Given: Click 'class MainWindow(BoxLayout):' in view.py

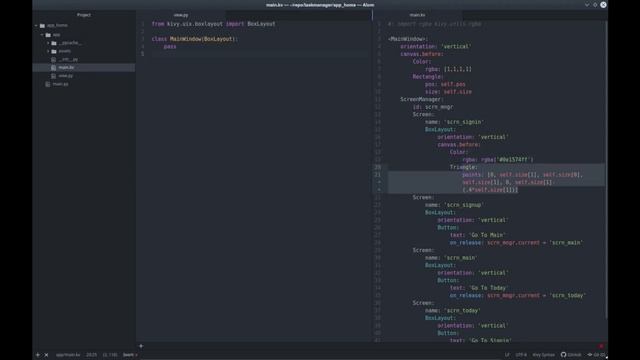Looking at the screenshot, I should (195, 39).
